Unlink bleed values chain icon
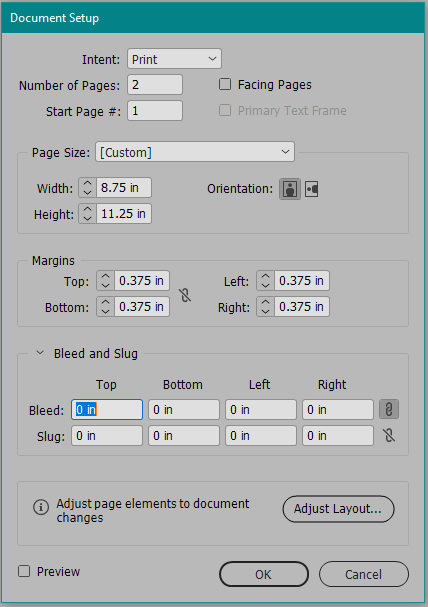This screenshot has height=607, width=428. click(x=389, y=410)
